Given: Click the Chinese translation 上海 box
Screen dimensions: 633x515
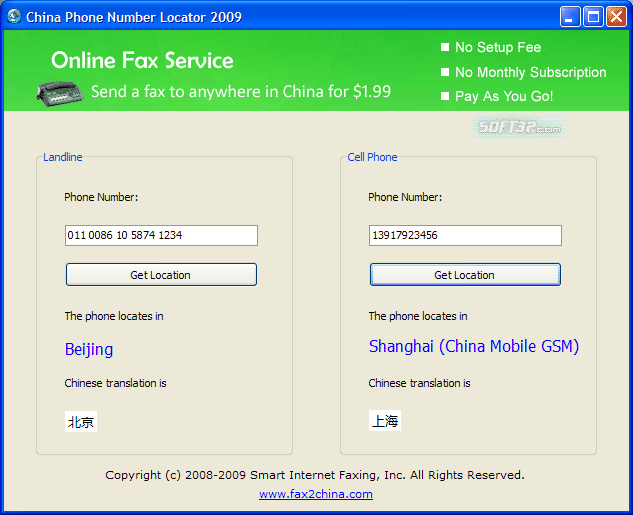Looking at the screenshot, I should [x=385, y=421].
